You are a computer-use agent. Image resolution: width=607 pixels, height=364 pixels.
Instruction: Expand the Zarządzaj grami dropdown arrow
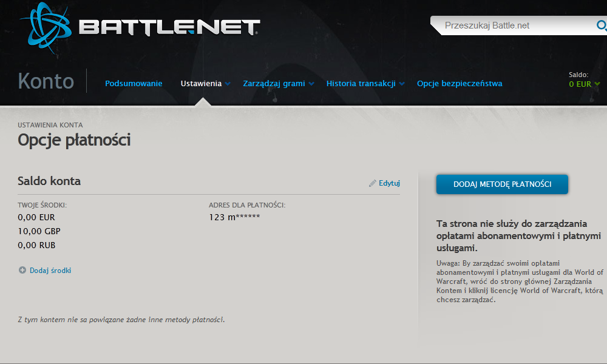311,84
